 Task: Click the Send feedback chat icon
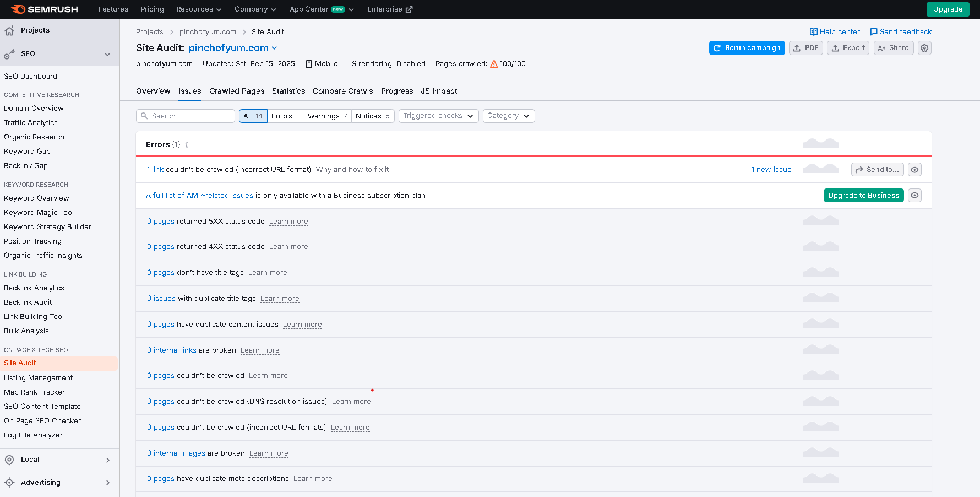point(873,32)
